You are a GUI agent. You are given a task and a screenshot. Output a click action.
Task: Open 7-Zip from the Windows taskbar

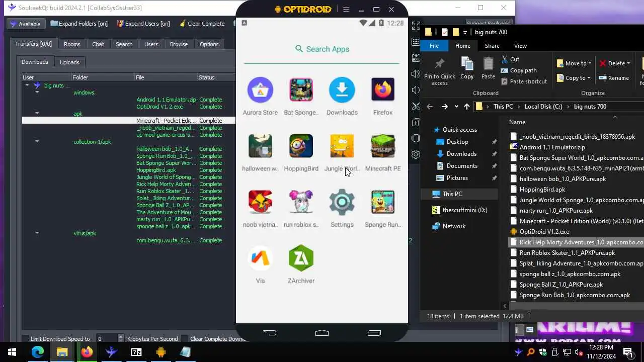(x=136, y=352)
